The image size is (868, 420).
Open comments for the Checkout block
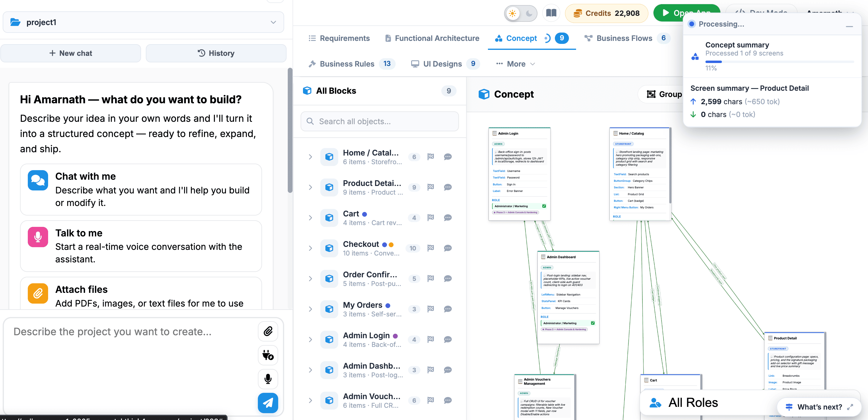tap(448, 248)
